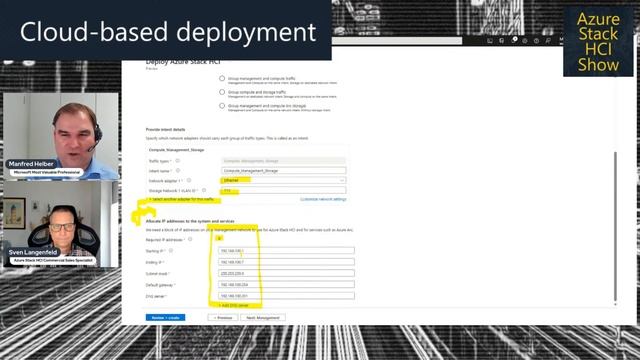Select Group management and compute traffic
The width and height of the screenshot is (640, 360).
point(222,78)
